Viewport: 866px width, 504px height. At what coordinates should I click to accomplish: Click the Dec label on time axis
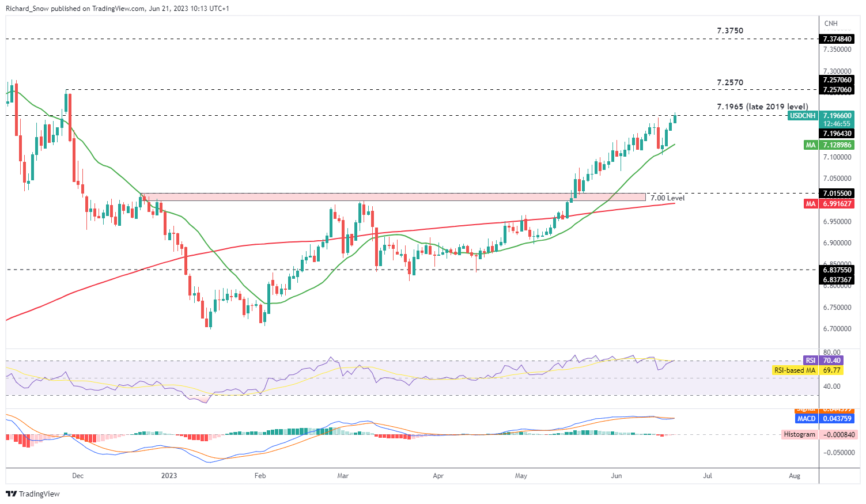tap(78, 476)
